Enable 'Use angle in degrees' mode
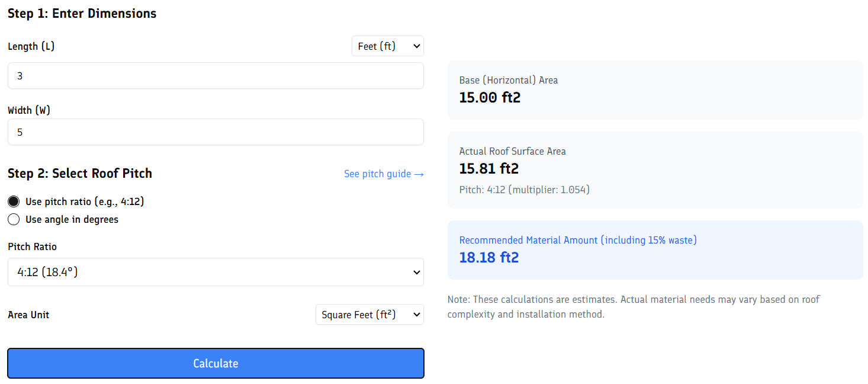868x384 pixels. pyautogui.click(x=14, y=219)
